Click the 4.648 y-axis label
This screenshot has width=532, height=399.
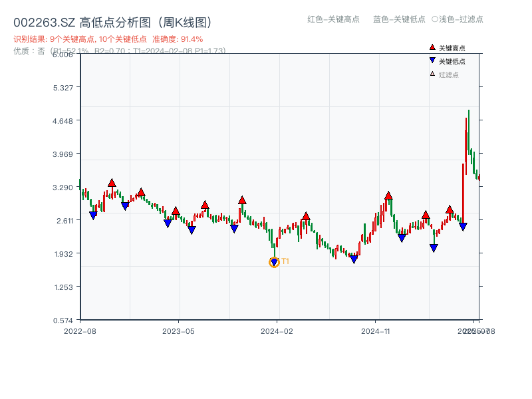tap(63, 121)
